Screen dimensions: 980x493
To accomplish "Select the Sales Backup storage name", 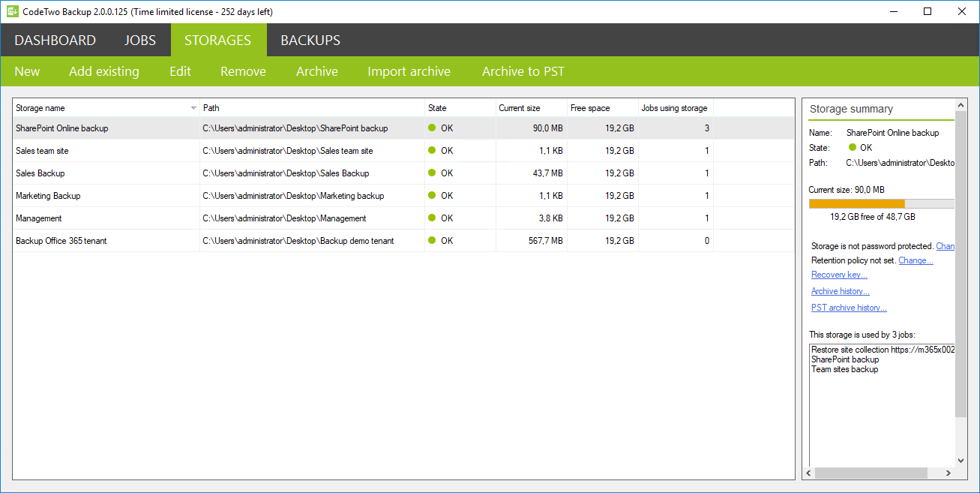I will (40, 173).
